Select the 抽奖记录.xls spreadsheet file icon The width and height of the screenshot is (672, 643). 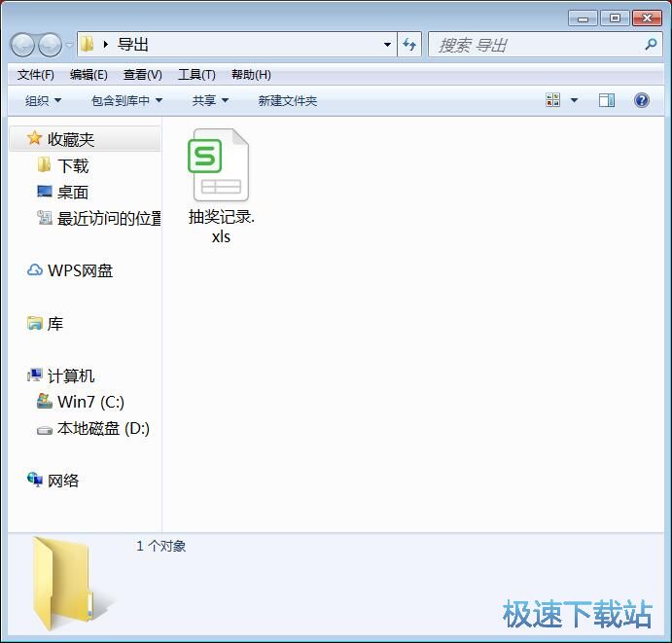220,165
